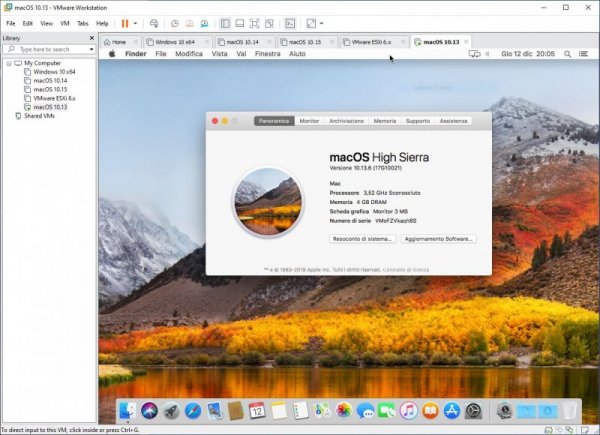
Task: Open the VMware Help menu
Action: pos(102,23)
